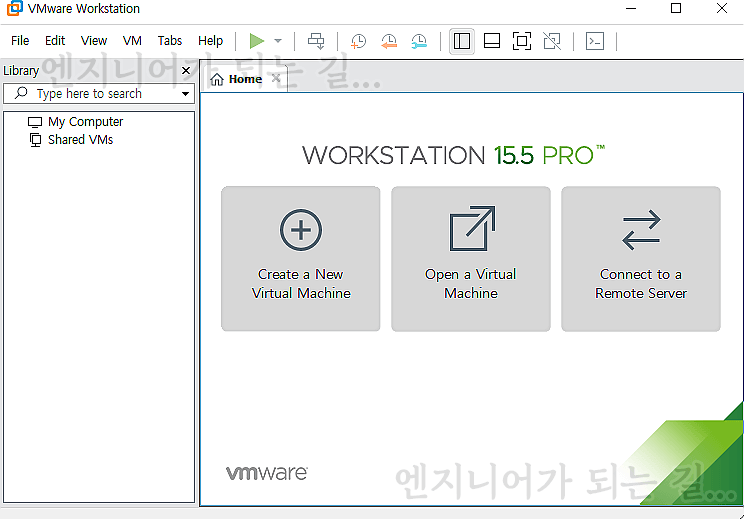Click the search magnifier icon in Library
Viewport: 744px width, 519px height.
(21, 93)
